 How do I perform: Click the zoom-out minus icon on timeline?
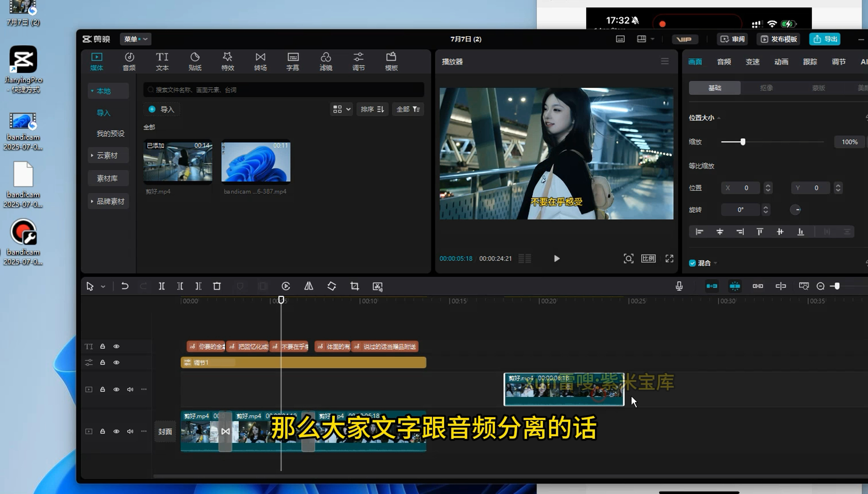pos(820,286)
